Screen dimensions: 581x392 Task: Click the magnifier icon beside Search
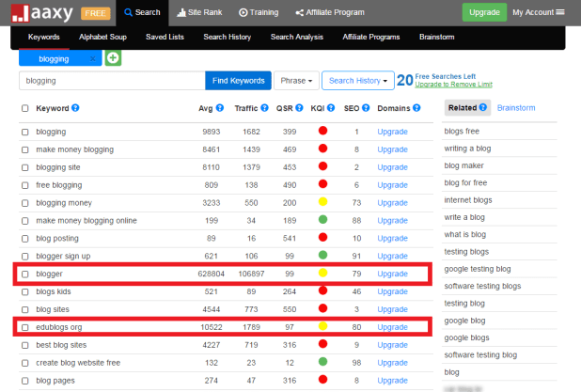[x=128, y=12]
